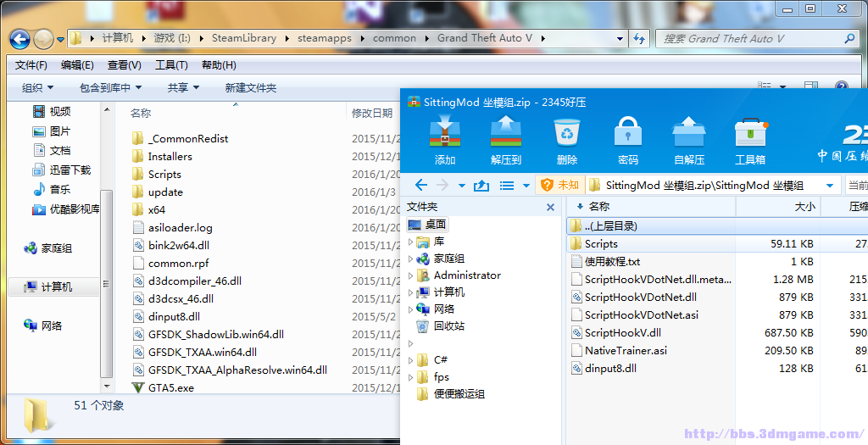Select 家庭组 in Explorer sidebar
Screen dimensions: 868x445
(47, 248)
